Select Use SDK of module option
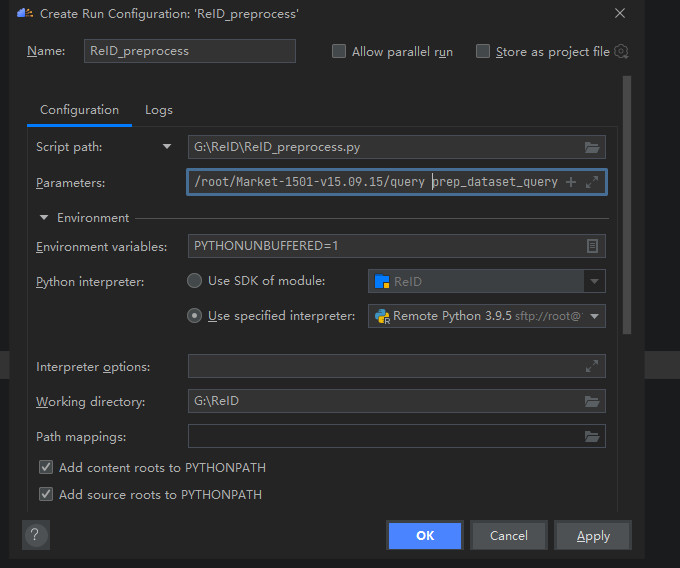 click(x=196, y=281)
